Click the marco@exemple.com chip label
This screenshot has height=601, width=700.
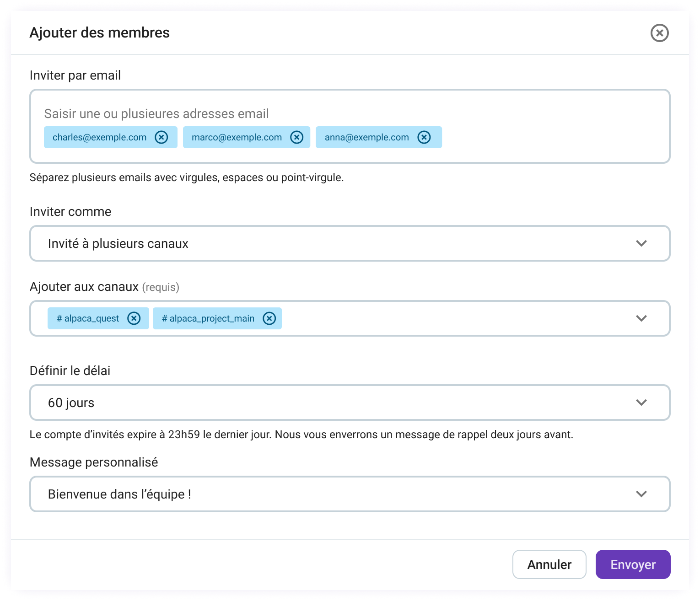[237, 137]
